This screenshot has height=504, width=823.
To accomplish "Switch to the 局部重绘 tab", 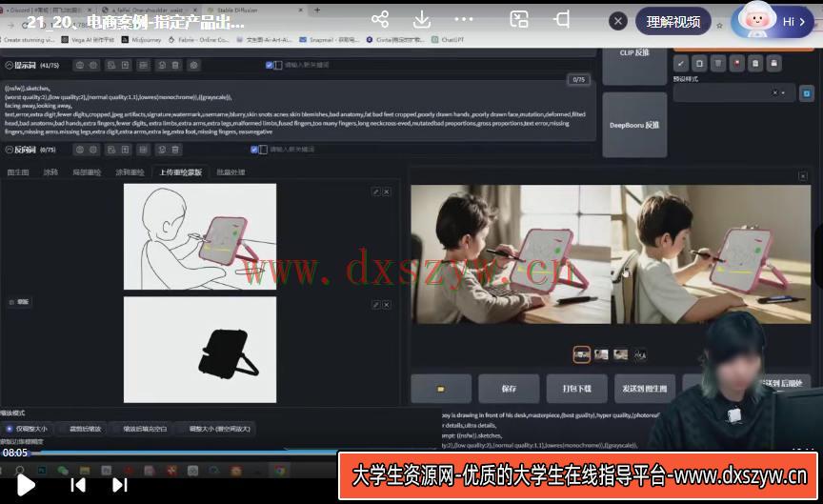I will 87,172.
